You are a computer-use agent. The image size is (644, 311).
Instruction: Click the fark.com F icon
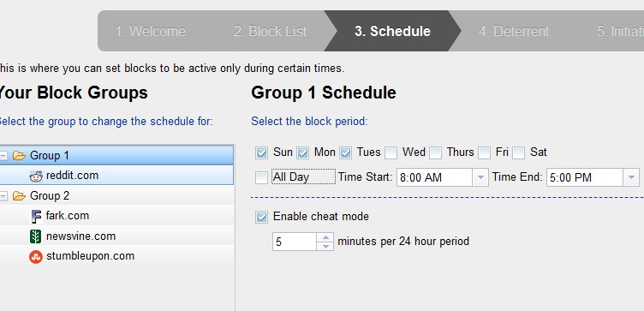(36, 216)
